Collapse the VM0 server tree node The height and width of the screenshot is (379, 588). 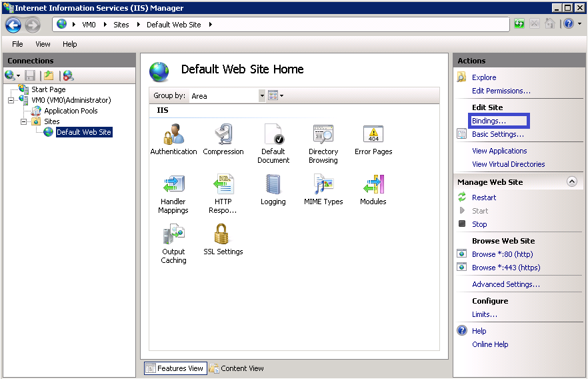[11, 100]
